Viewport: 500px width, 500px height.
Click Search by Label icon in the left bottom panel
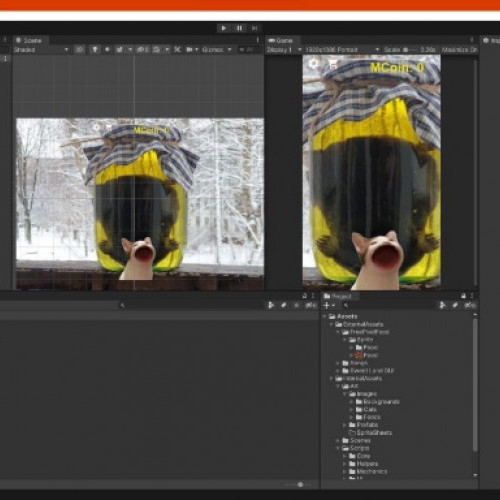(x=284, y=305)
